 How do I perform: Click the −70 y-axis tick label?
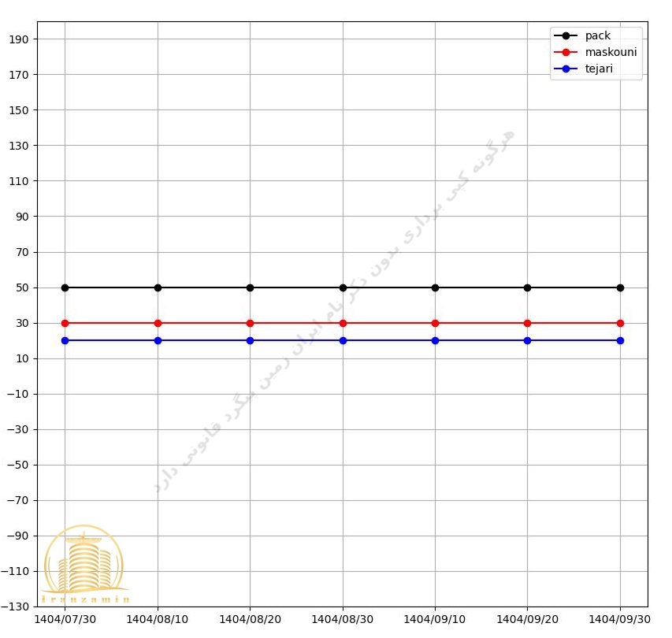(x=19, y=500)
